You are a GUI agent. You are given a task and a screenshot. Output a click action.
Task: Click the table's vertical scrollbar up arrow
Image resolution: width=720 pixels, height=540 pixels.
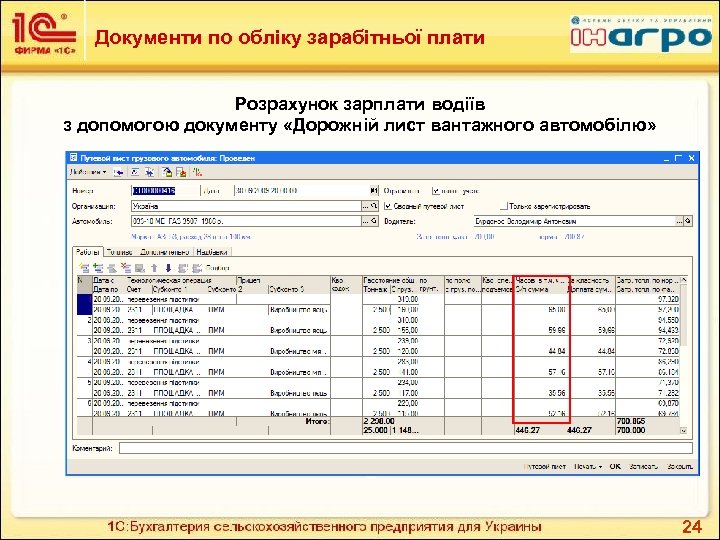(683, 280)
